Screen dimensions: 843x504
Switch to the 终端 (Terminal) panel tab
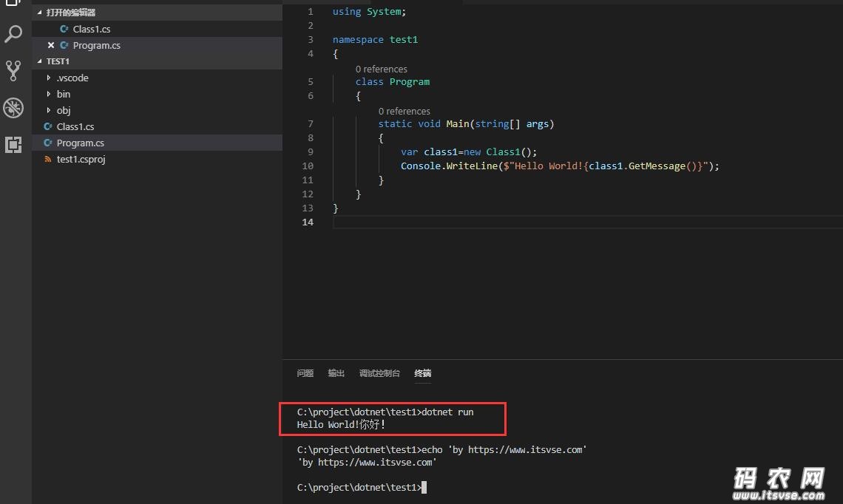coord(422,373)
